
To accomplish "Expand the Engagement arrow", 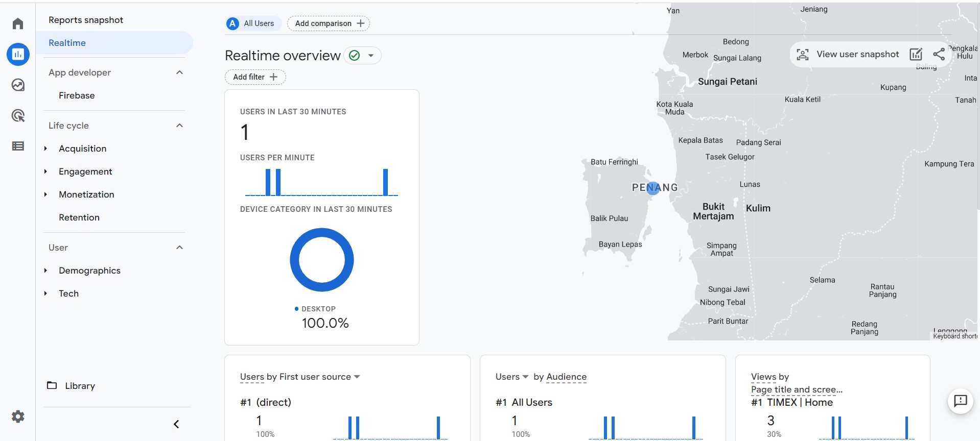I will (45, 171).
